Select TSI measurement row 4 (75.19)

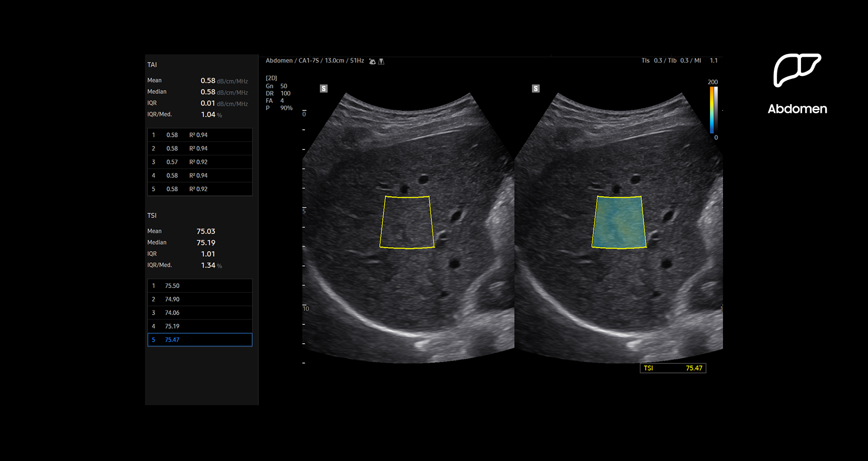(x=200, y=326)
